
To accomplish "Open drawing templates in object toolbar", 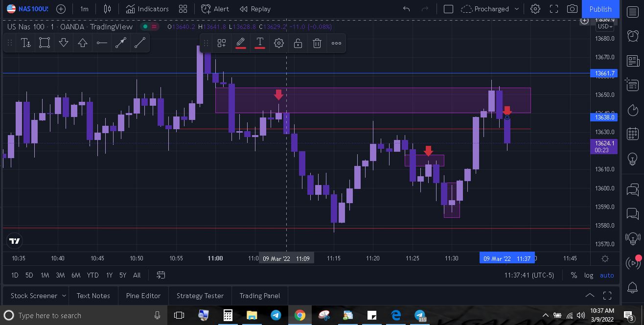I will [222, 43].
